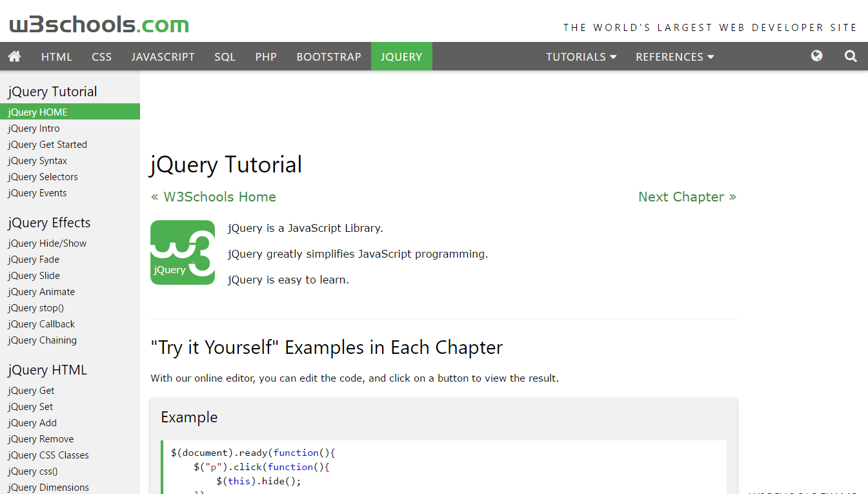This screenshot has height=494, width=868.
Task: Open jQuery CSS Classes chapter
Action: (x=70, y=455)
